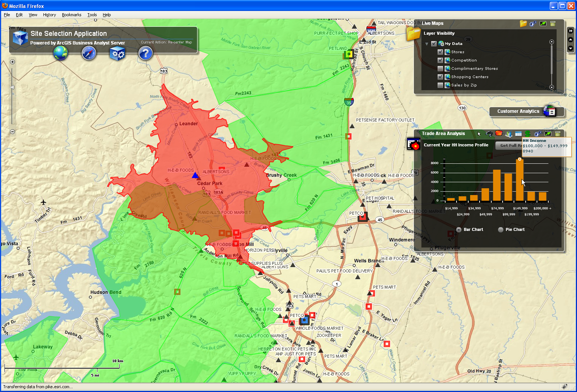Click the binoculars icon in Trade Area Analysis
The height and width of the screenshot is (392, 577).
click(489, 134)
